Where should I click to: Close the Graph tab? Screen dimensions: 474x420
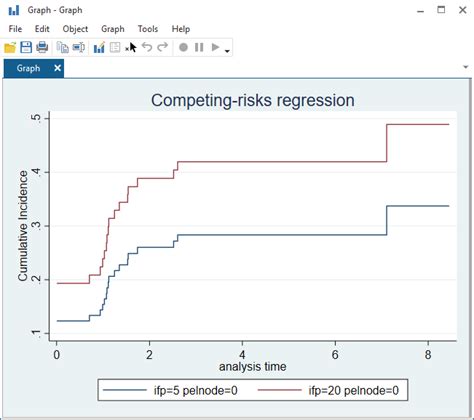click(57, 68)
